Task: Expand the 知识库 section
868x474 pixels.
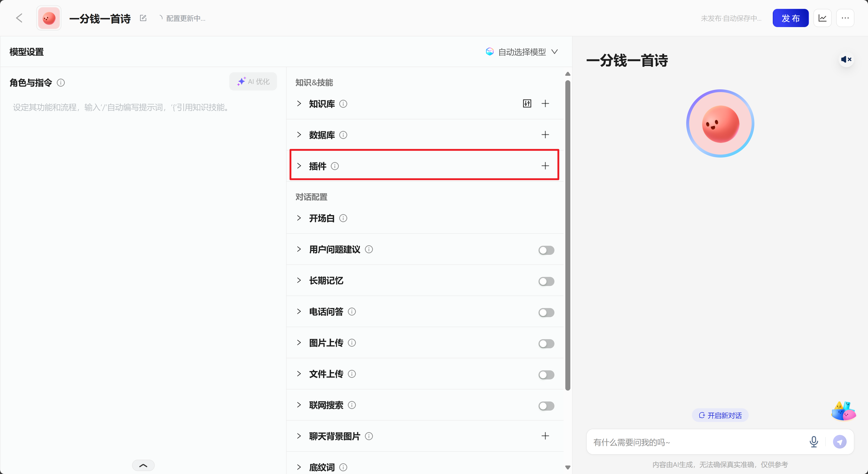Action: 299,103
